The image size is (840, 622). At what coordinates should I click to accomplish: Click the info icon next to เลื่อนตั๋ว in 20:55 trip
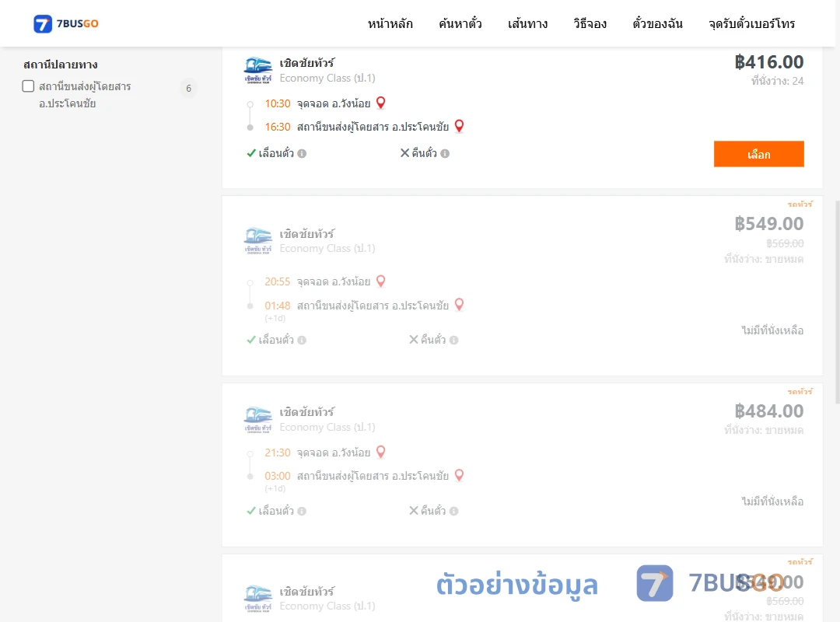point(302,341)
